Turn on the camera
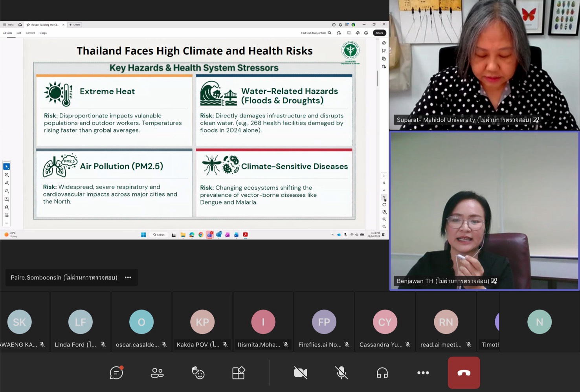 point(301,373)
